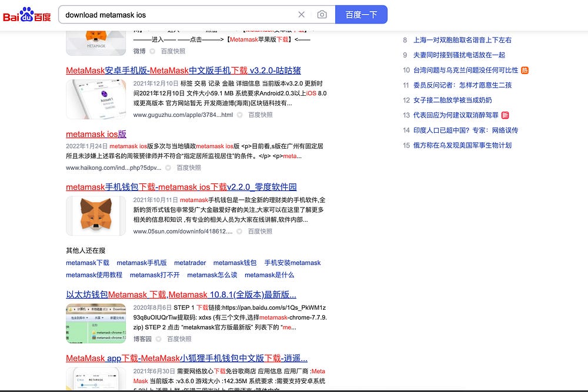The width and height of the screenshot is (588, 392).
Task: Open the www.guguzhu.com/apple/3784 URL
Action: click(x=183, y=115)
